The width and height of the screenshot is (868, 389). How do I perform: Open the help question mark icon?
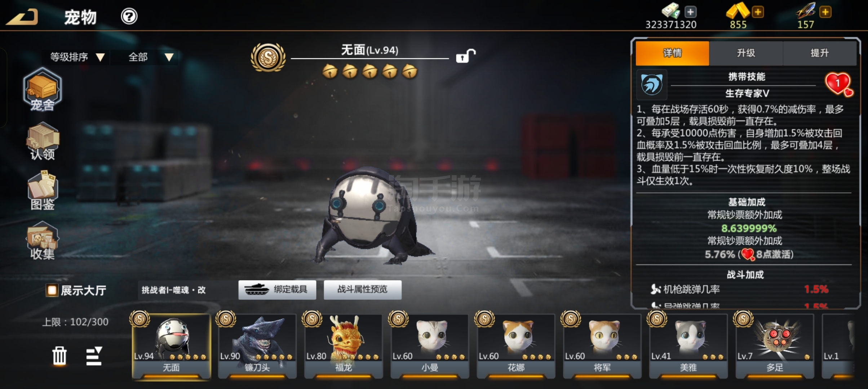(129, 16)
